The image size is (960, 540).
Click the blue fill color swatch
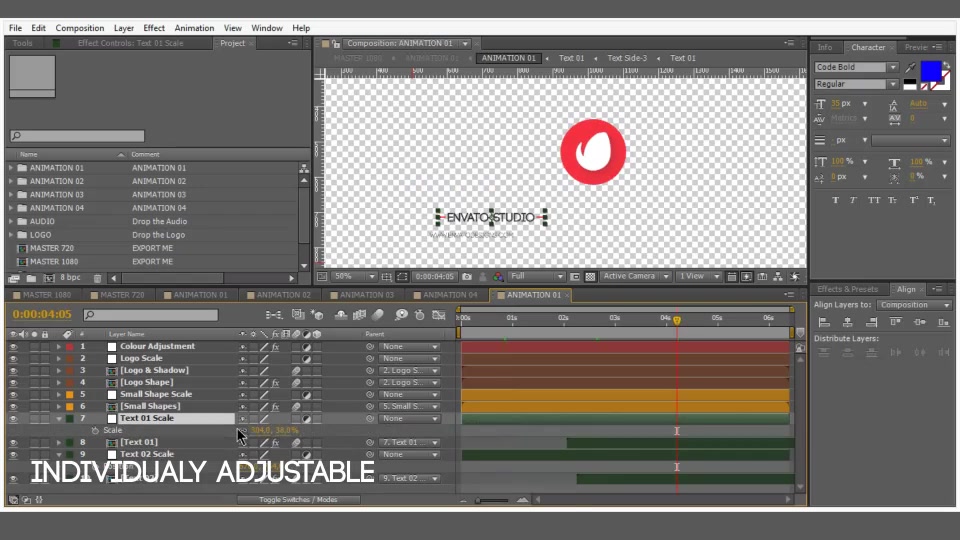[931, 71]
